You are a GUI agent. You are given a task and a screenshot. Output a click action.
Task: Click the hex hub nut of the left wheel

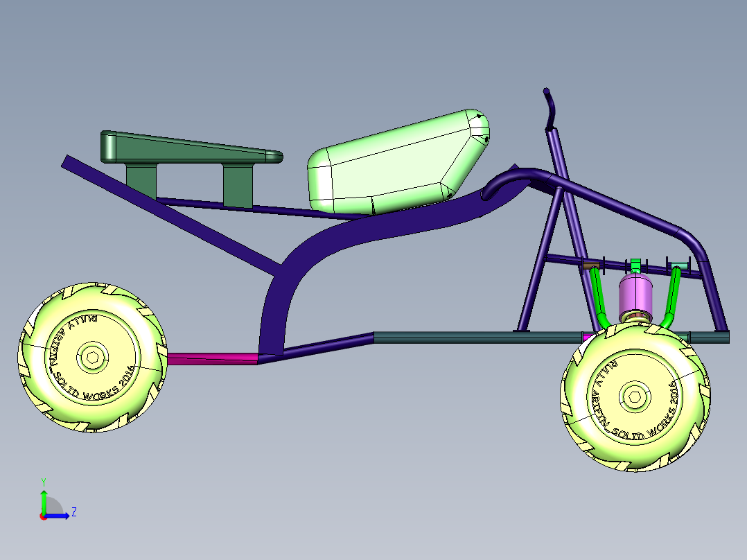coord(92,357)
